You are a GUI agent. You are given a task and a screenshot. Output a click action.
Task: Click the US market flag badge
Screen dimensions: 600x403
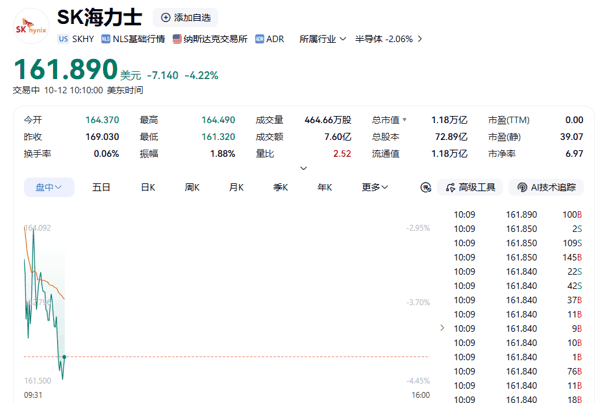pos(63,39)
